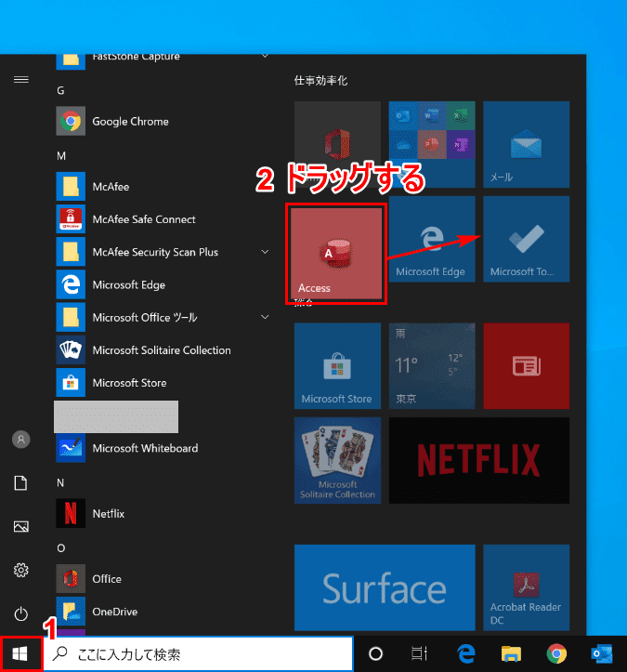Open Documents from the Start sidebar

coord(21,483)
